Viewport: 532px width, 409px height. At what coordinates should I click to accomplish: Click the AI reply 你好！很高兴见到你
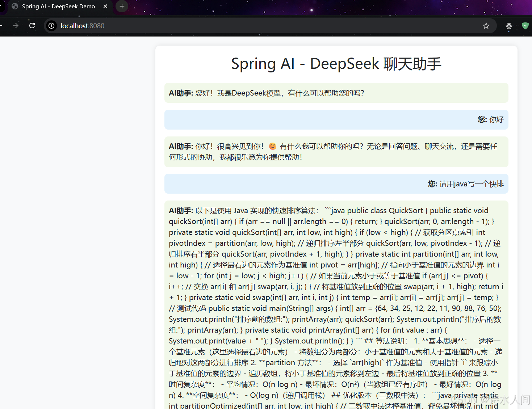[336, 152]
